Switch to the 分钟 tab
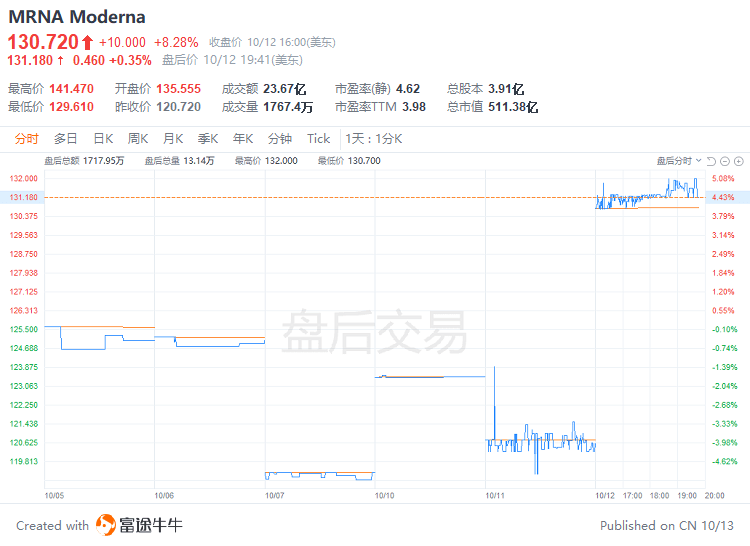This screenshot has height=546, width=750. pos(280,139)
